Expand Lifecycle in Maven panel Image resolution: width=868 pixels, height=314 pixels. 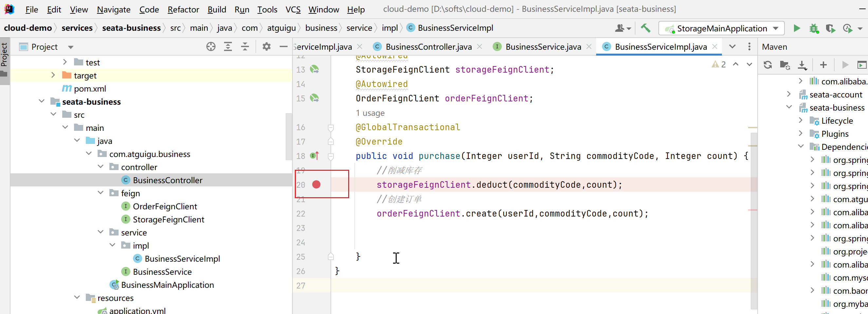click(x=801, y=120)
